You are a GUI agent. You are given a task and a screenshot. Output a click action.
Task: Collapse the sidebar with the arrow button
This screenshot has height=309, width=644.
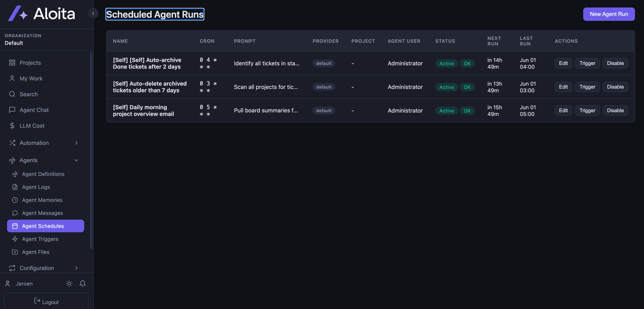pos(93,14)
